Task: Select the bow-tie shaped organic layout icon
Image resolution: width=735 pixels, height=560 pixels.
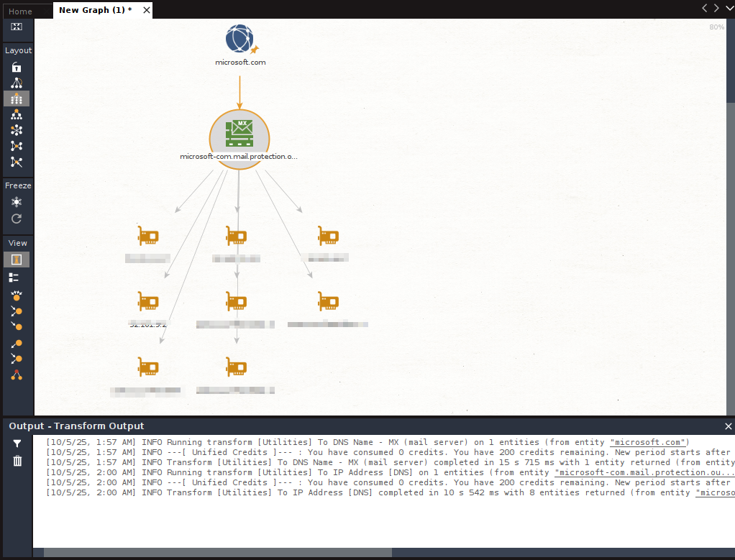Action: [x=17, y=146]
